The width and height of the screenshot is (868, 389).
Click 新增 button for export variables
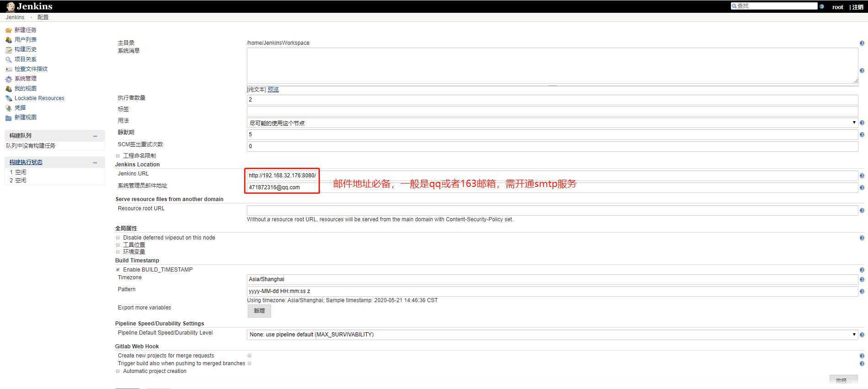[x=259, y=311]
